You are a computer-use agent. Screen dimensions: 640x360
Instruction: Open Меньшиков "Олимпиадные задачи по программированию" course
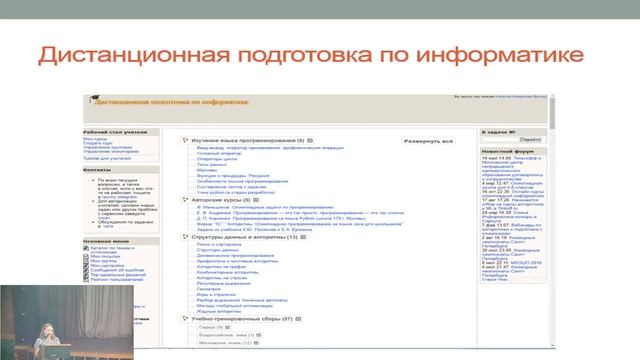[265, 207]
